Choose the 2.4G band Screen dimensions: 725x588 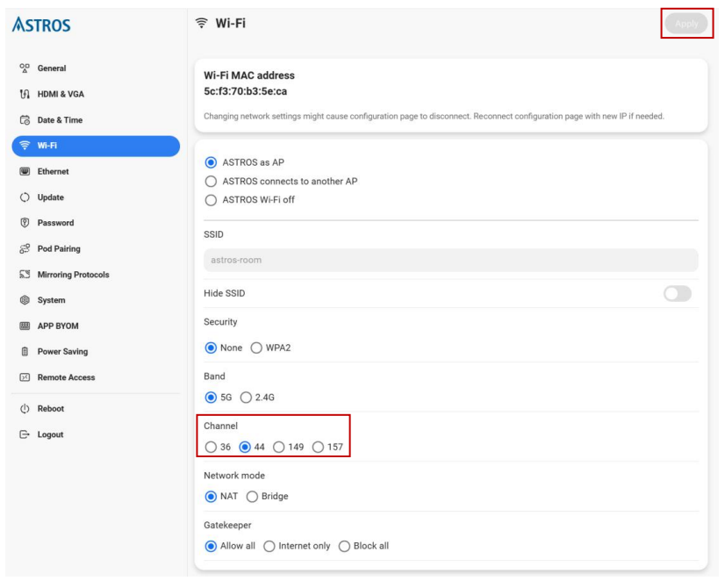click(x=246, y=398)
